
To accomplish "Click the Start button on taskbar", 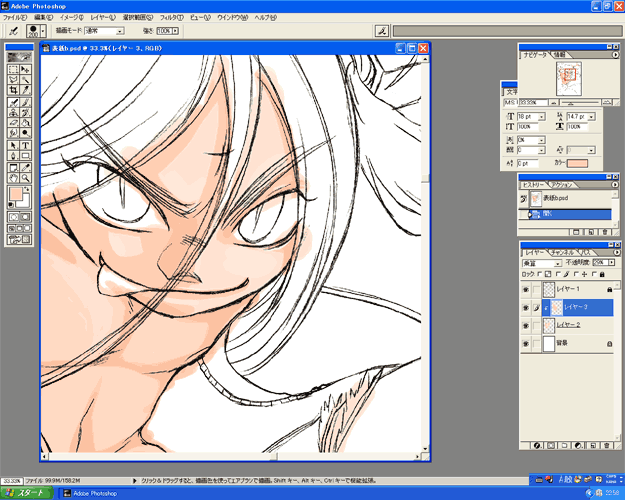I will click(x=27, y=493).
